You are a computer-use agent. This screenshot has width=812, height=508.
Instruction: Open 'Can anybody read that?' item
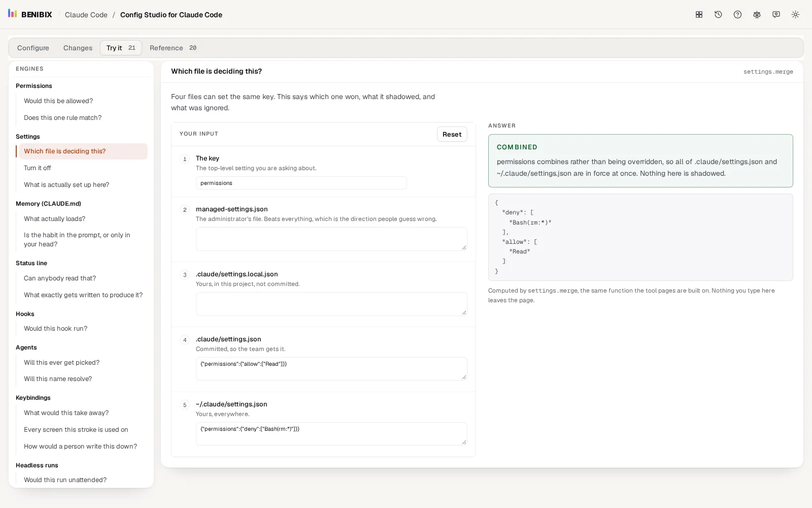pyautogui.click(x=83, y=278)
